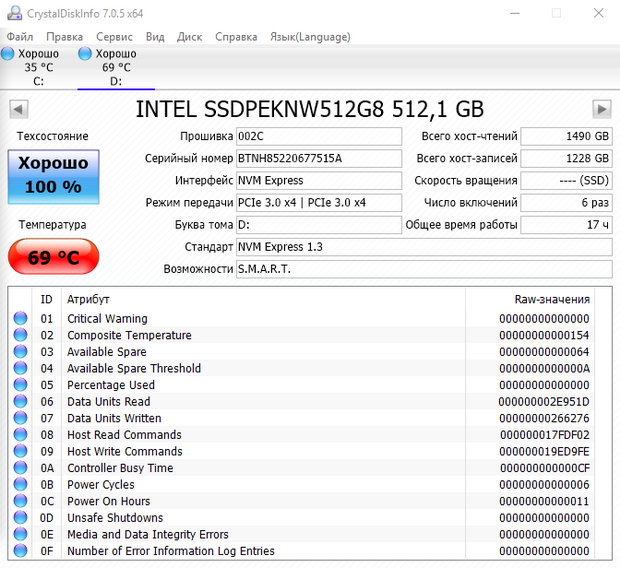Click the Стандарт field NVM Express 1.3

[424, 247]
